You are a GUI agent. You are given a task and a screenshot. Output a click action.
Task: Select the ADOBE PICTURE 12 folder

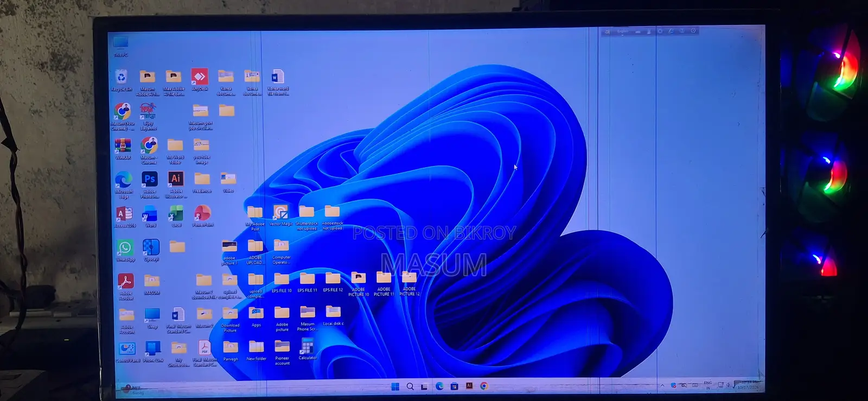click(x=410, y=284)
